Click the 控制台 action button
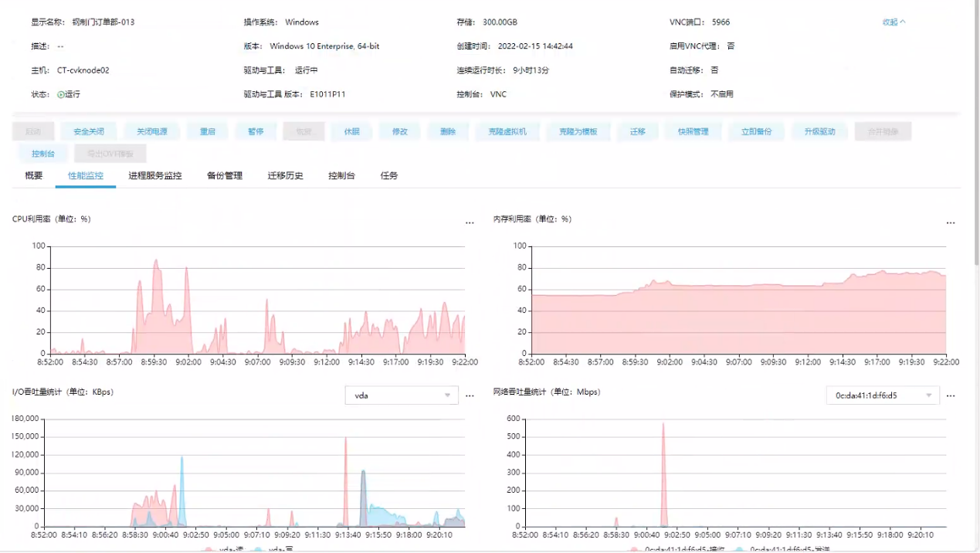 tap(43, 153)
